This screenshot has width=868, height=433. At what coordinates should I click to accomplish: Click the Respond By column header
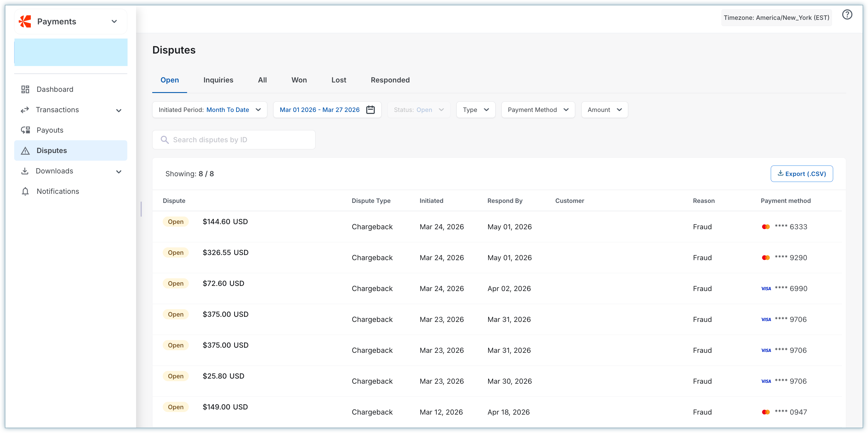pyautogui.click(x=505, y=201)
